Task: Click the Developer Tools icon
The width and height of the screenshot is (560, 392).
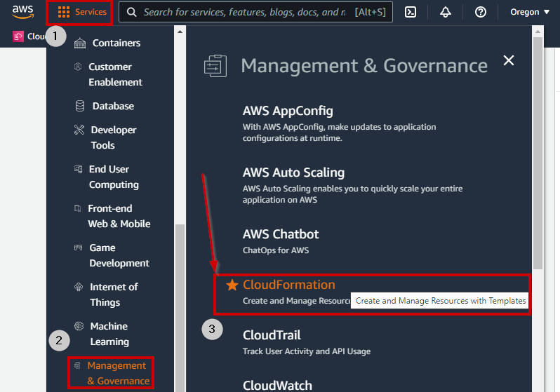Action: point(79,130)
